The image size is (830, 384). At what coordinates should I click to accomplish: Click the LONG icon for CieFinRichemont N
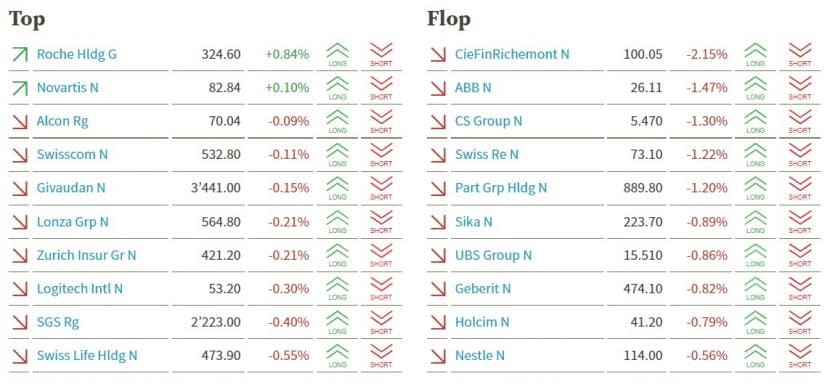point(755,55)
